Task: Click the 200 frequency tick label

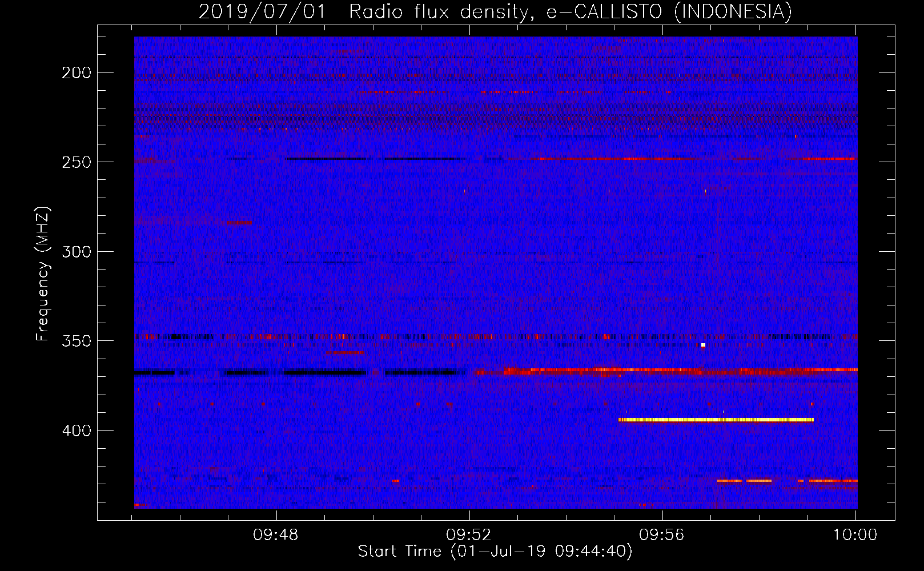Action: 77,73
